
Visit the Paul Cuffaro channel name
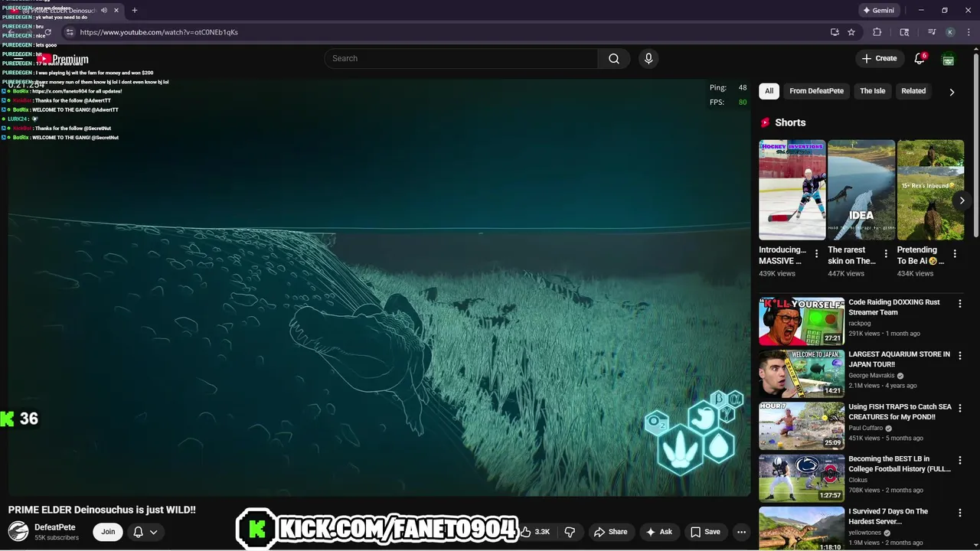(x=866, y=428)
